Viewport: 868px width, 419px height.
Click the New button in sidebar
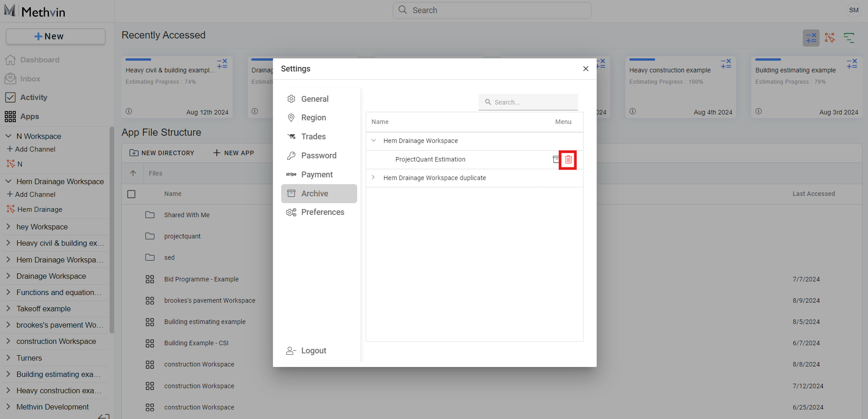click(x=55, y=37)
